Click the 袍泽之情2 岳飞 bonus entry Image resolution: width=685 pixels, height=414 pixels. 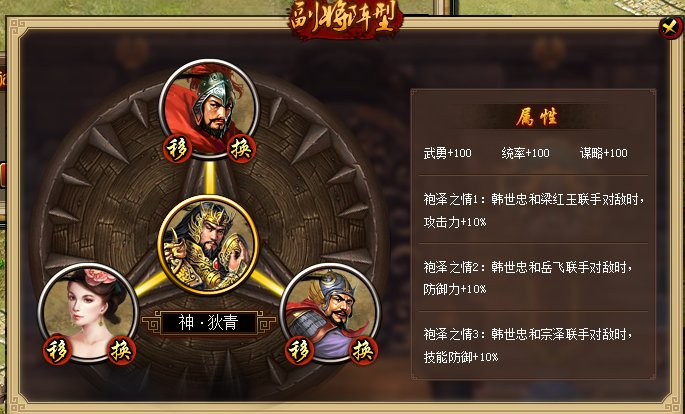[527, 278]
